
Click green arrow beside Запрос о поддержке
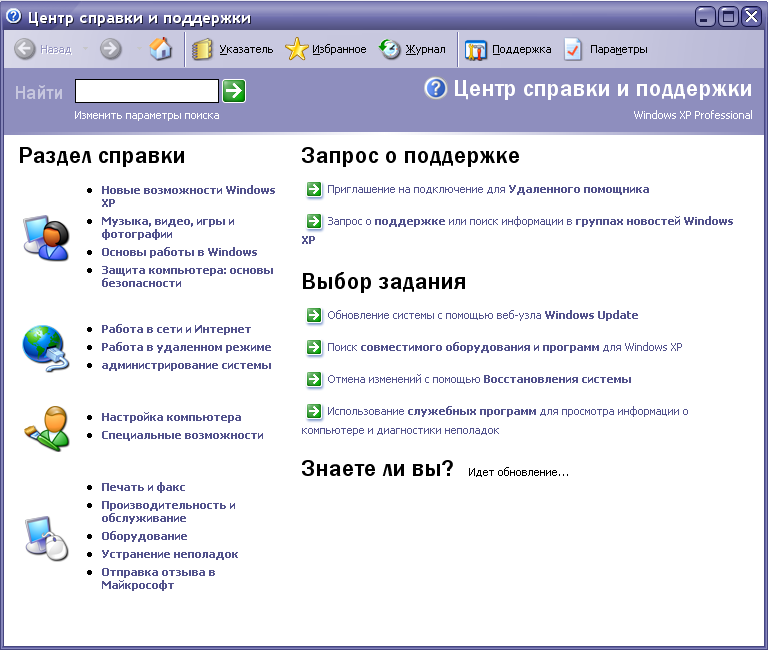click(x=314, y=221)
